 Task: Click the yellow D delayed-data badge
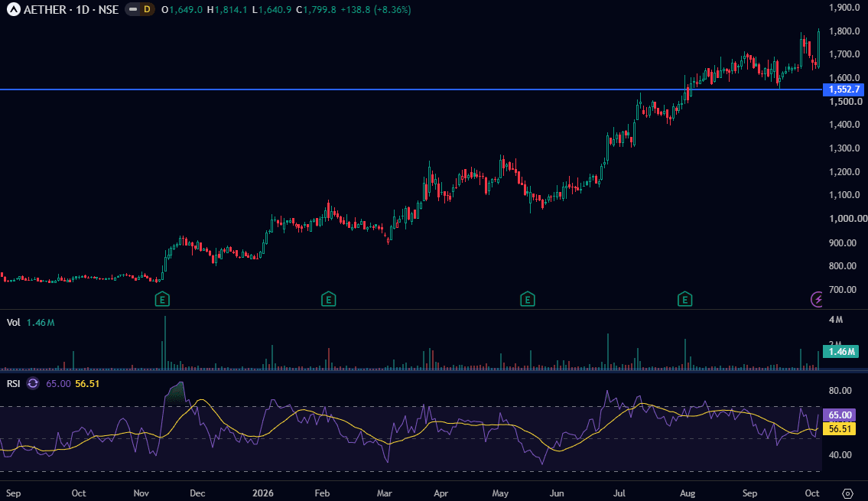click(x=147, y=9)
